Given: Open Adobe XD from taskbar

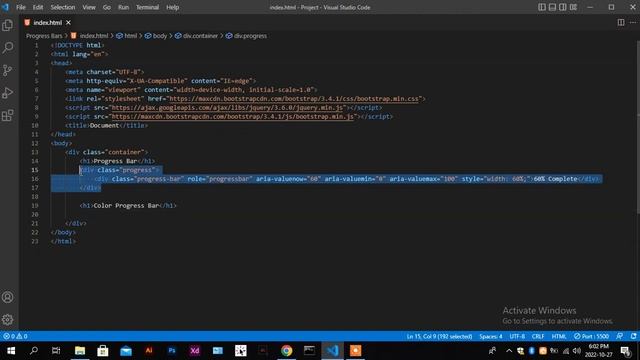Looking at the screenshot, I should pos(195,351).
